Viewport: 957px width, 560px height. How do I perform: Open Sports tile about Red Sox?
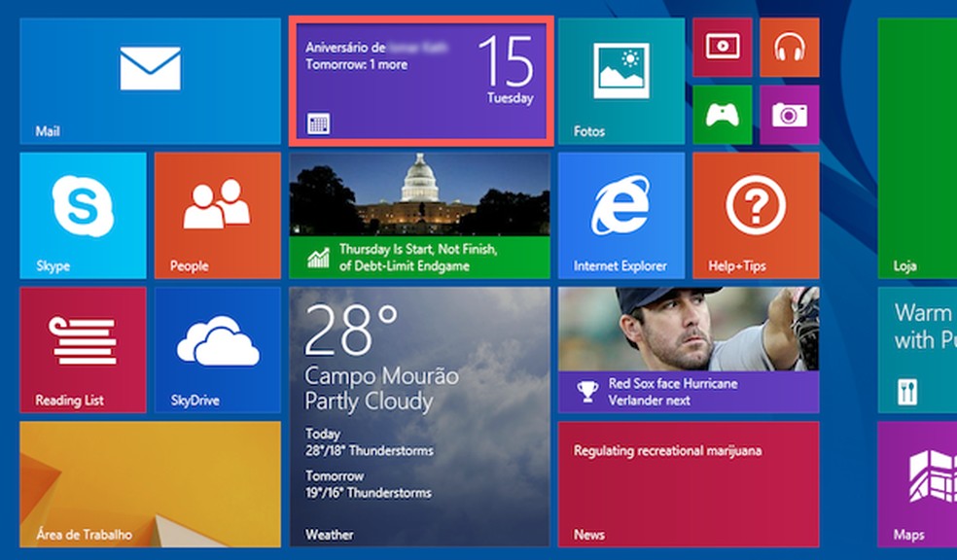pyautogui.click(x=689, y=350)
